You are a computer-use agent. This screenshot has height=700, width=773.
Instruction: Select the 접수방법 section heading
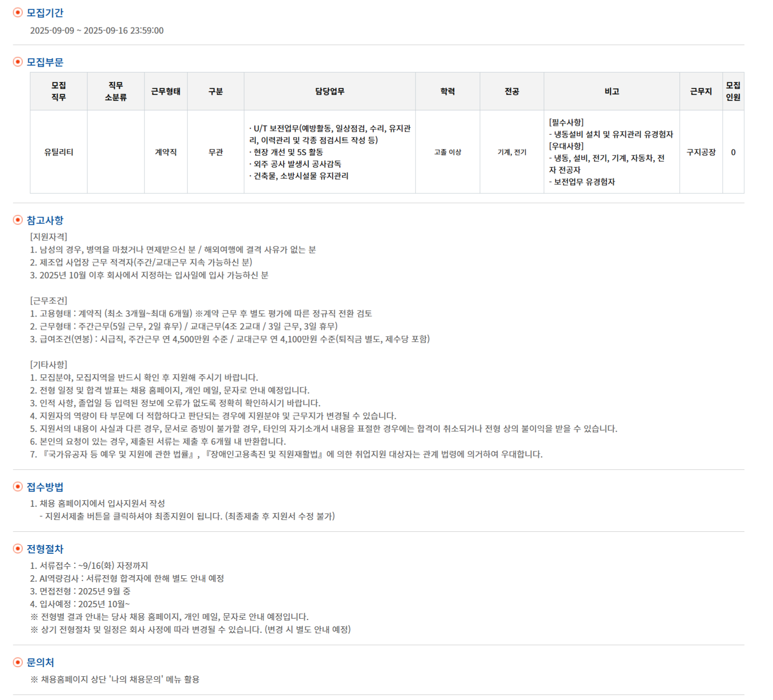coord(45,487)
